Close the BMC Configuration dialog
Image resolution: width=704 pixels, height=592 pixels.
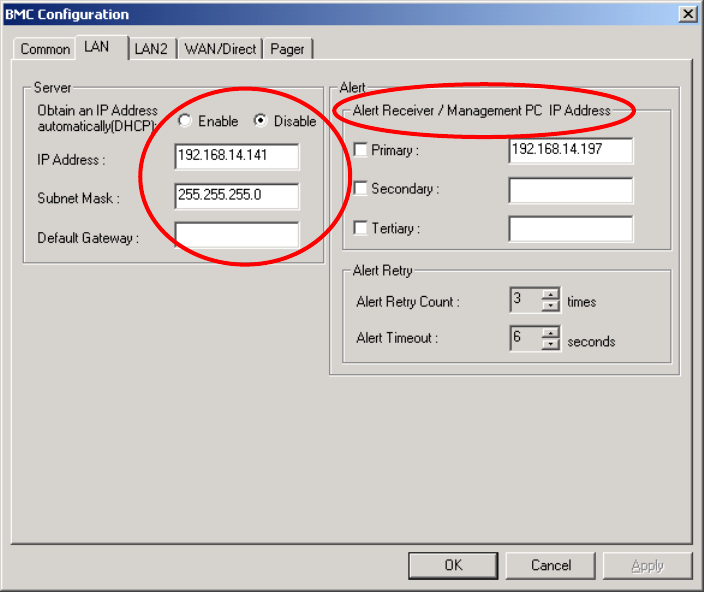[x=688, y=14]
